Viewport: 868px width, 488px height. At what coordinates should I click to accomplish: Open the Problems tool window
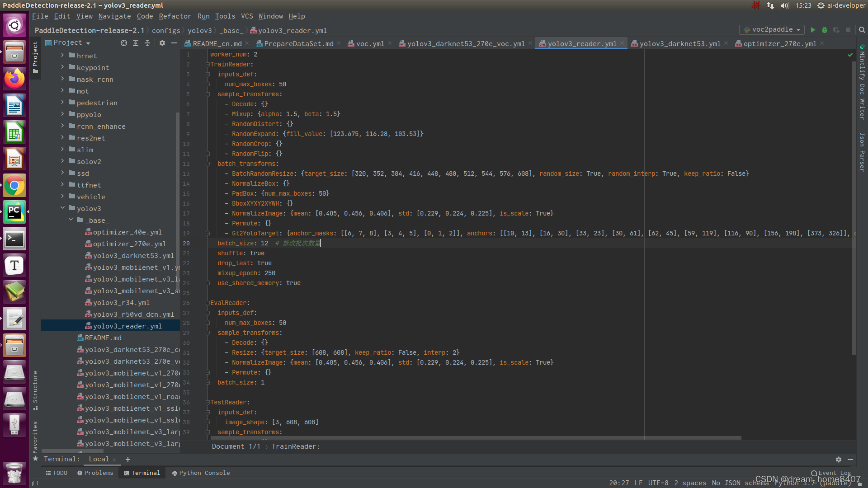95,473
